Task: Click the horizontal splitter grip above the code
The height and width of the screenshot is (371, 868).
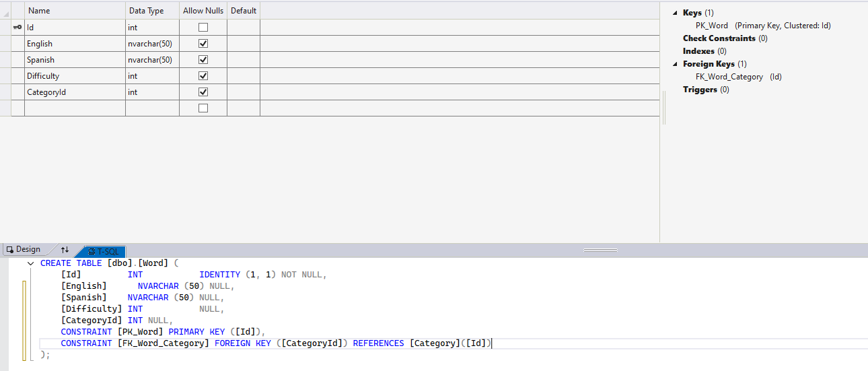Action: click(600, 250)
